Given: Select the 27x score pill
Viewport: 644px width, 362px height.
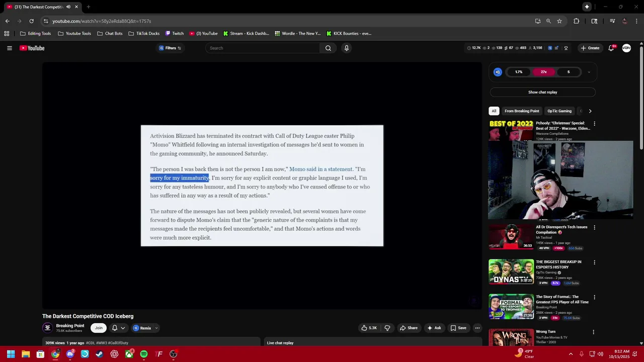Looking at the screenshot, I should (543, 72).
